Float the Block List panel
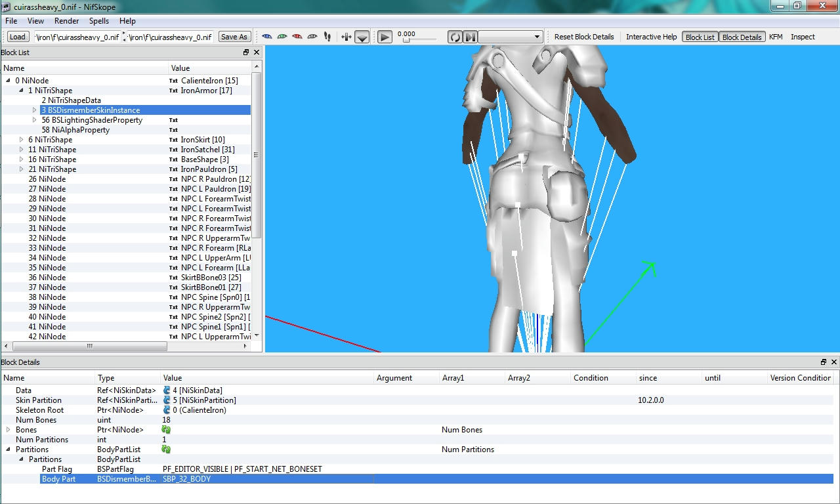 click(246, 52)
